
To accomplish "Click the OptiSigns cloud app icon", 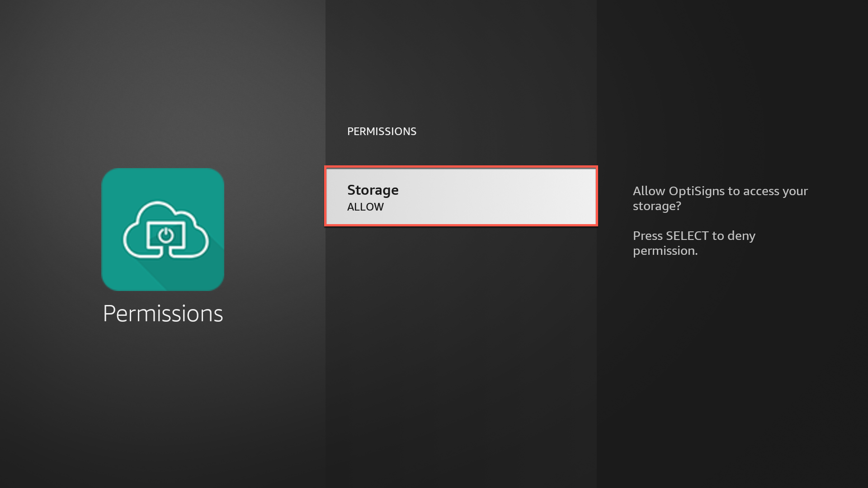I will click(163, 230).
